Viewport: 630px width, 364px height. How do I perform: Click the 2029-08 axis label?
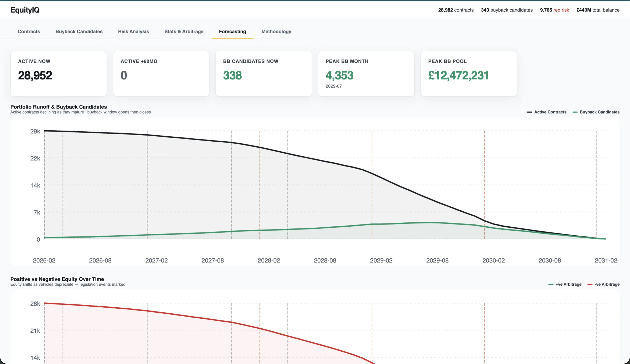(437, 260)
